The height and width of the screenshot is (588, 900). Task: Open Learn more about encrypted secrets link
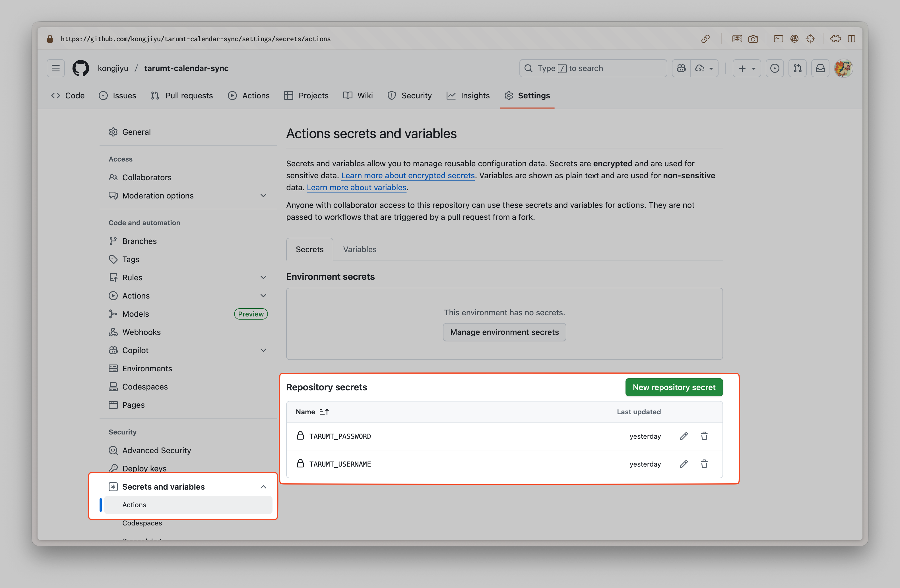tap(408, 176)
